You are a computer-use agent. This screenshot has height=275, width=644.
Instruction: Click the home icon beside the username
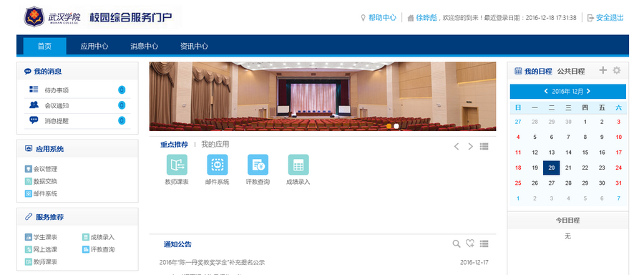pyautogui.click(x=410, y=18)
